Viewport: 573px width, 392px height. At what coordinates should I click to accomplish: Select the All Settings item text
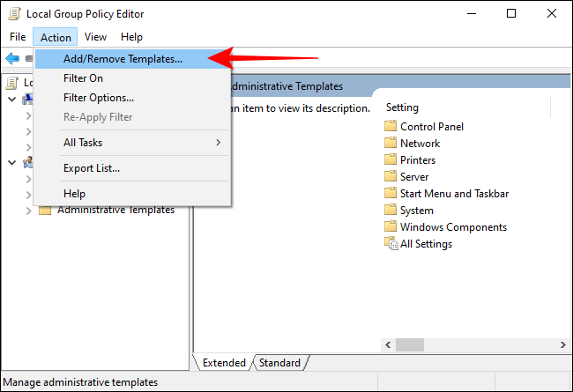(426, 244)
